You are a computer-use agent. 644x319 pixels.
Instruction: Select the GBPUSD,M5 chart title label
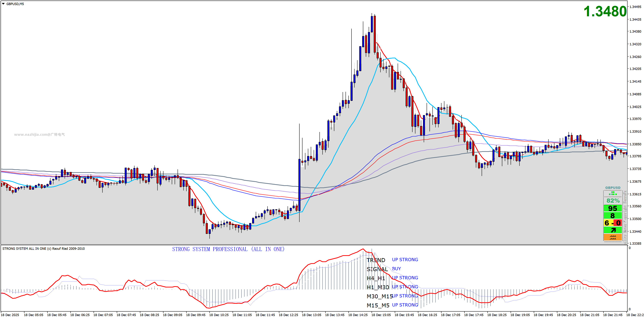15,4
